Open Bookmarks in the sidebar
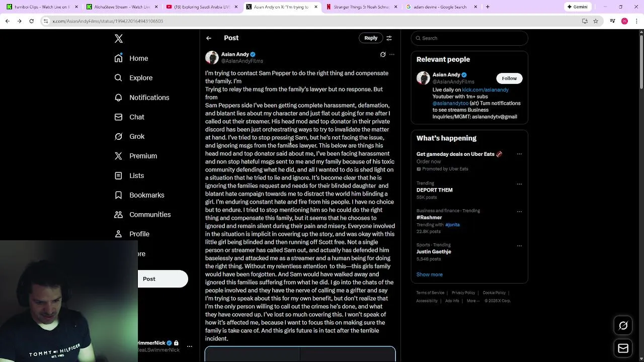Image resolution: width=644 pixels, height=362 pixels. (x=139, y=195)
